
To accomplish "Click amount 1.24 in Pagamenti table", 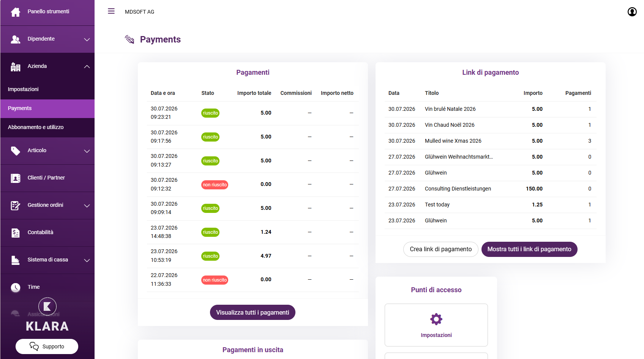I will click(x=266, y=232).
